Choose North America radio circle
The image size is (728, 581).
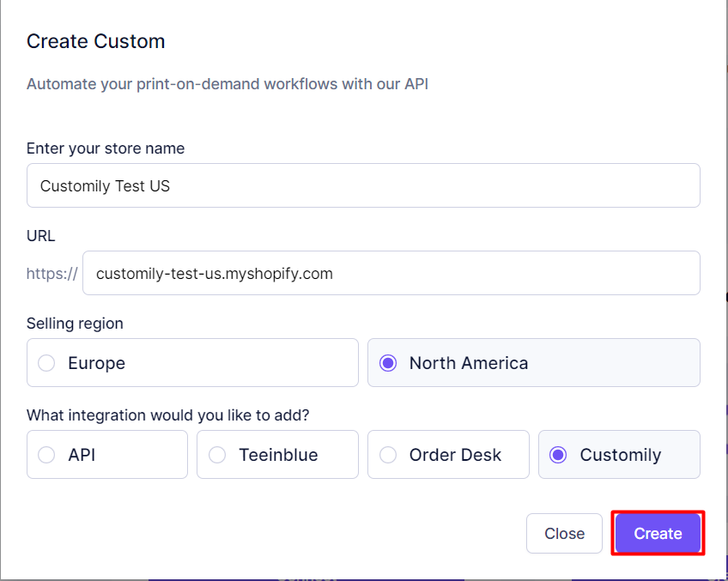(x=388, y=363)
